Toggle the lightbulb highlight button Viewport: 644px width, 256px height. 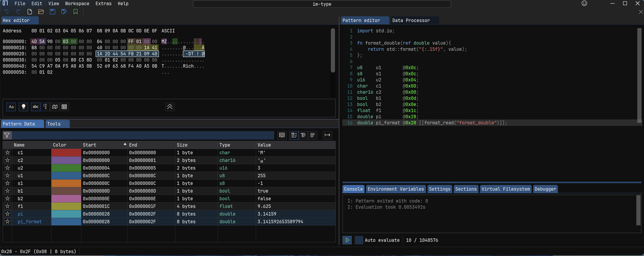click(x=24, y=107)
